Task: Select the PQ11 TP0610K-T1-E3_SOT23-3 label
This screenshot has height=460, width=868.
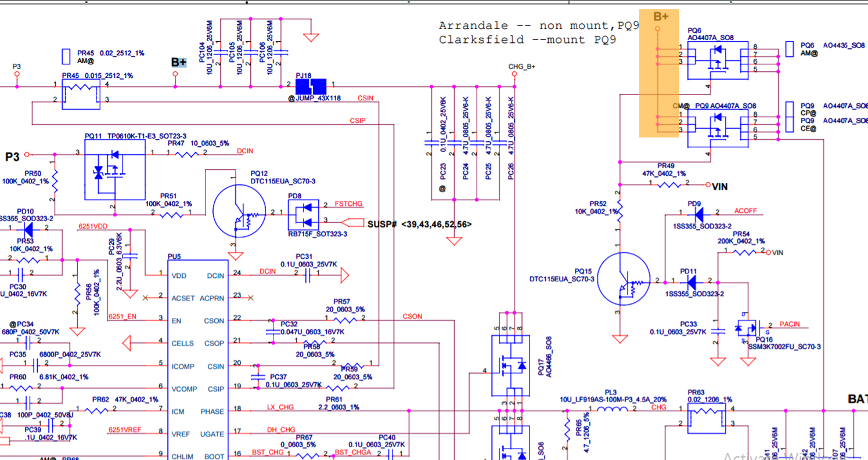Action: click(135, 136)
